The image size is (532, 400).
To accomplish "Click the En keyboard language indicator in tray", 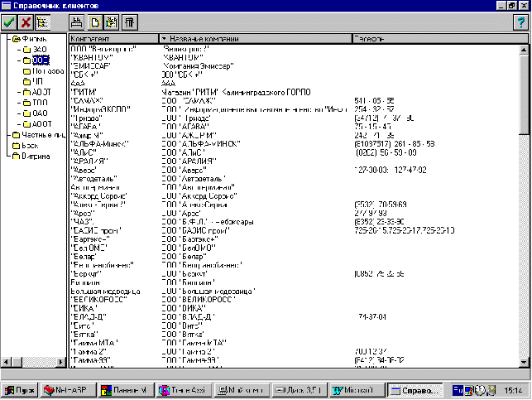I will [x=458, y=391].
